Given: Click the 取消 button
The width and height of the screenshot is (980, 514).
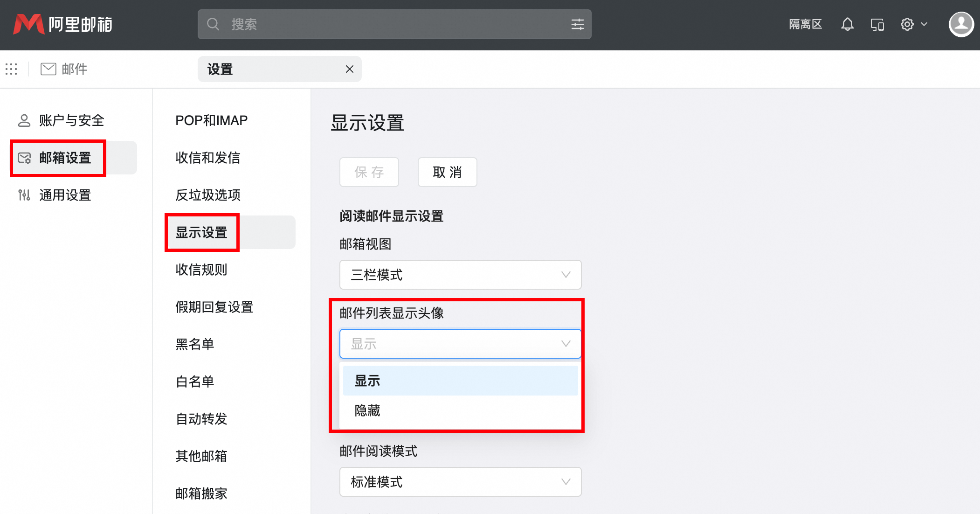Looking at the screenshot, I should (447, 172).
